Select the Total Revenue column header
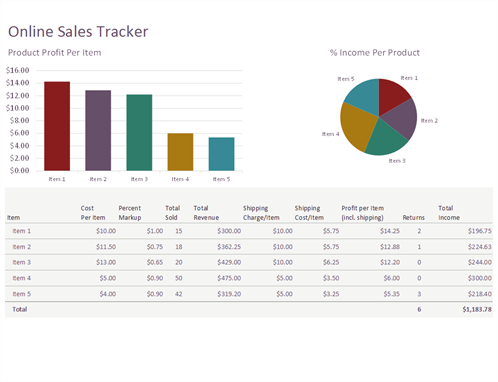 (x=206, y=213)
